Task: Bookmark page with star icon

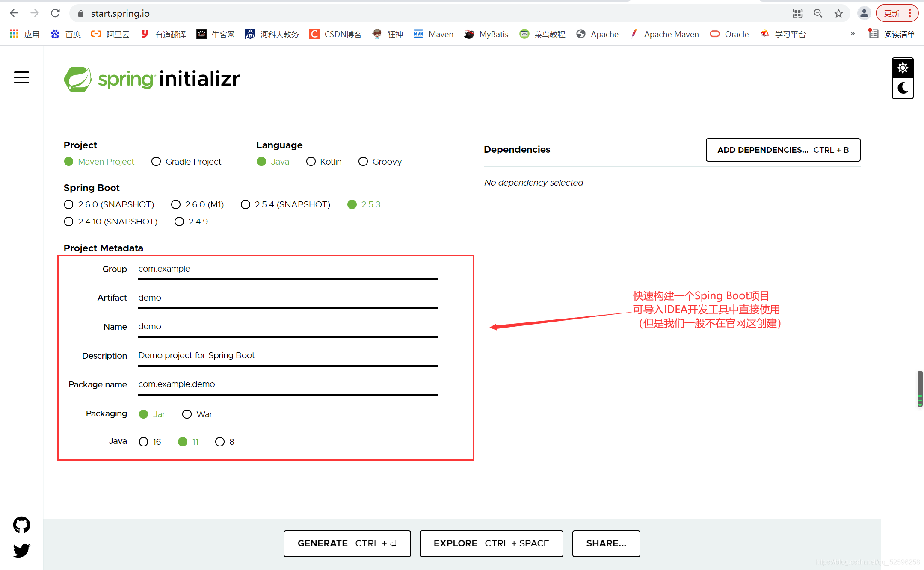Action: [x=838, y=13]
